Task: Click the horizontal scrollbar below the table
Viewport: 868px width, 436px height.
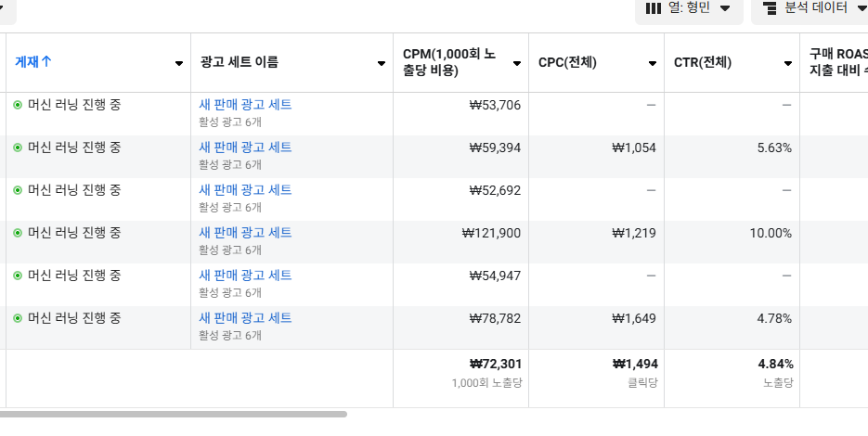Action: coord(174,414)
